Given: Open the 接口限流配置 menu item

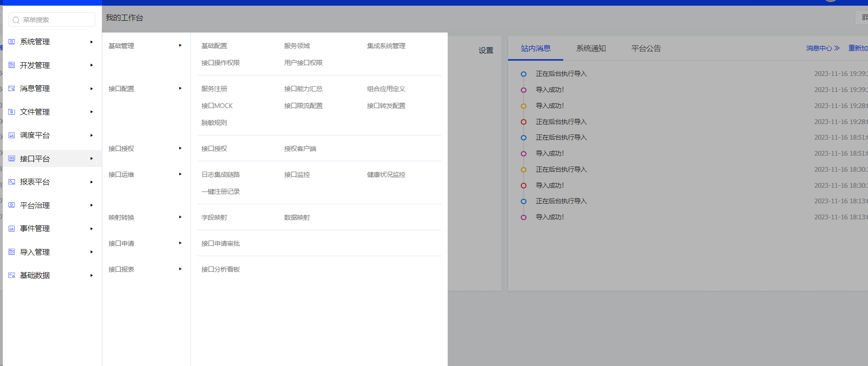Looking at the screenshot, I should [303, 106].
